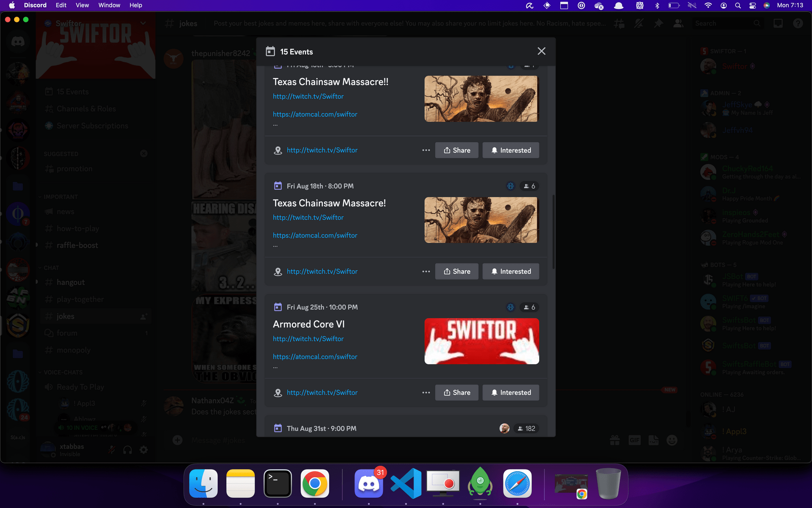
Task: Toggle headphones deafen in user panel
Action: 127,450
